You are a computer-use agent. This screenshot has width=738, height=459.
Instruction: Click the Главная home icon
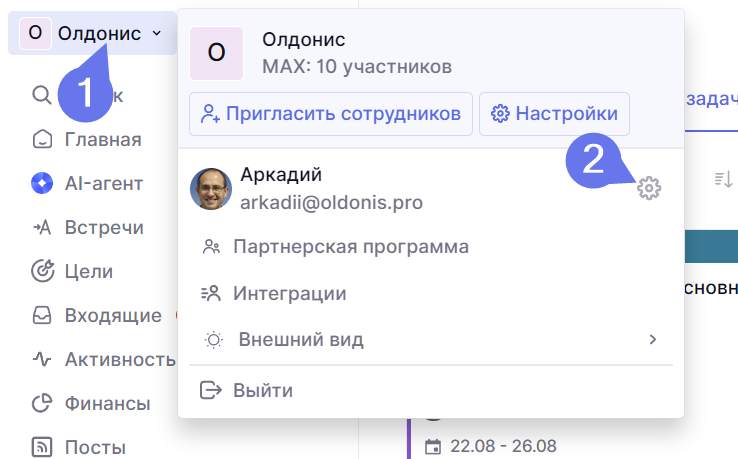point(42,139)
